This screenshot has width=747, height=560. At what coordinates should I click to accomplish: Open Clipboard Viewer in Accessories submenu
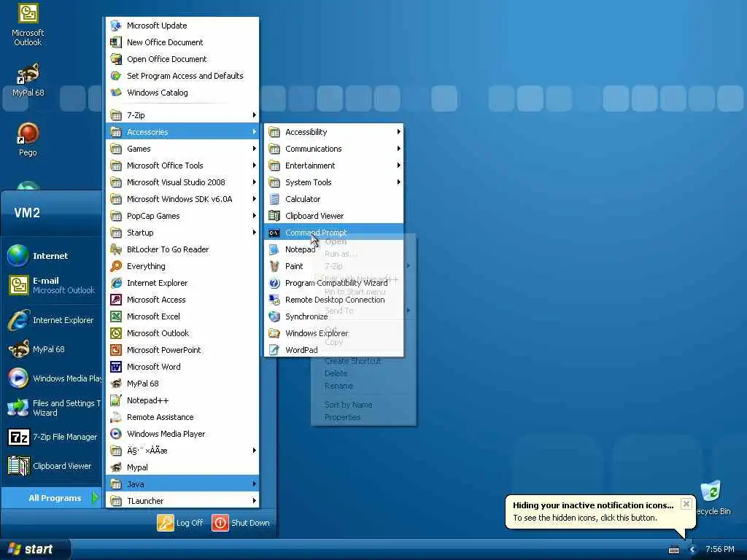coord(333,216)
